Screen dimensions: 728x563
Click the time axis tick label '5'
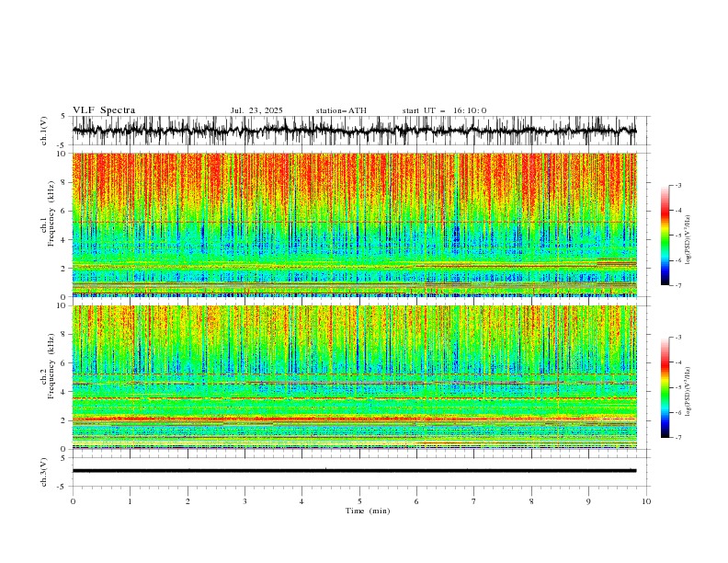coord(359,501)
